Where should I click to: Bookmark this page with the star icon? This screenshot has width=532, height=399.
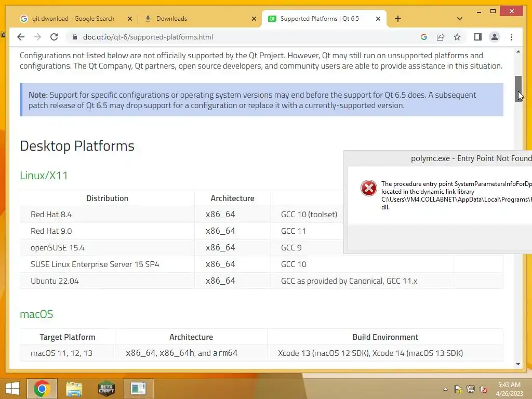click(x=457, y=37)
